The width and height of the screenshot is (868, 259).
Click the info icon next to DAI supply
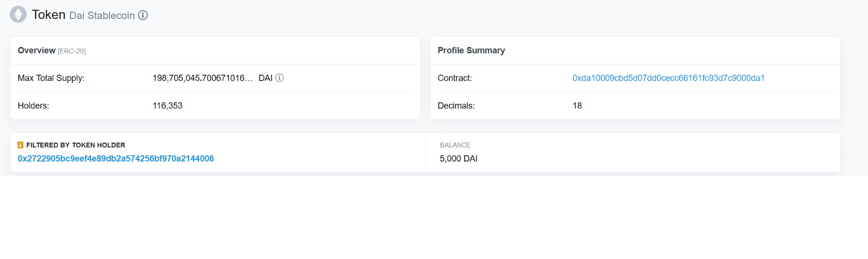(x=279, y=78)
